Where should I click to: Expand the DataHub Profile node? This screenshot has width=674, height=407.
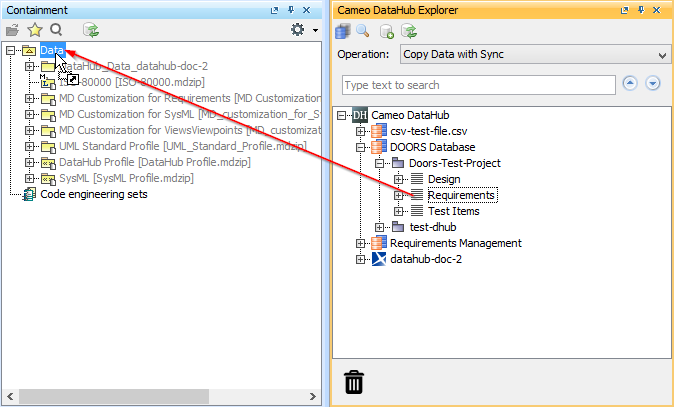click(29, 162)
